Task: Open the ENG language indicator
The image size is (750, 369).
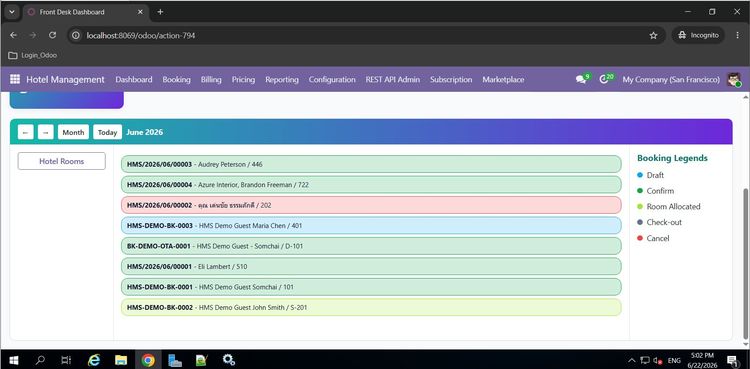Action: [x=674, y=360]
